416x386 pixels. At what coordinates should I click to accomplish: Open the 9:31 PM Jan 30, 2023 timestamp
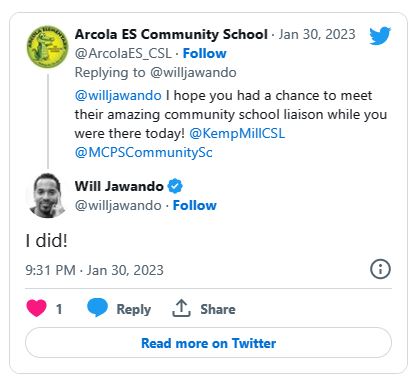pos(94,270)
